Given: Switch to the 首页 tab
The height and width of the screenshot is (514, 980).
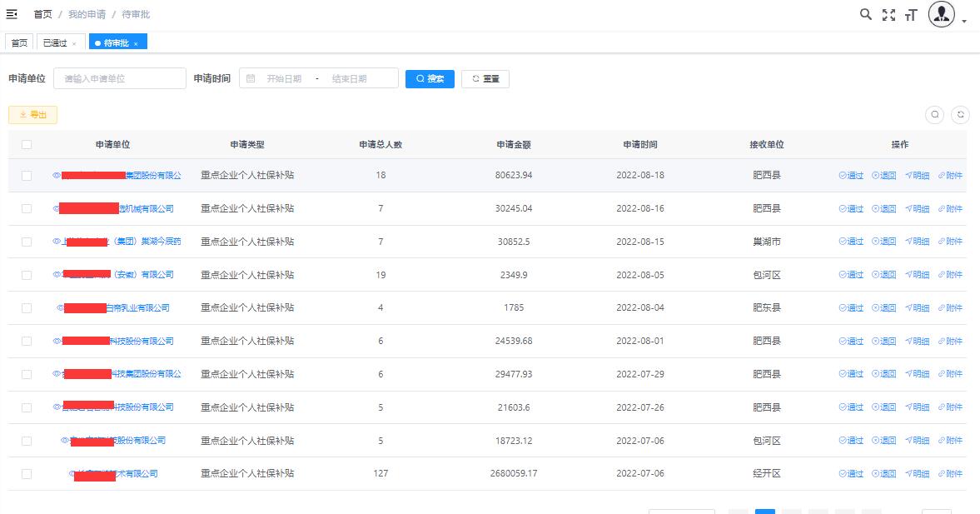Looking at the screenshot, I should click(19, 42).
